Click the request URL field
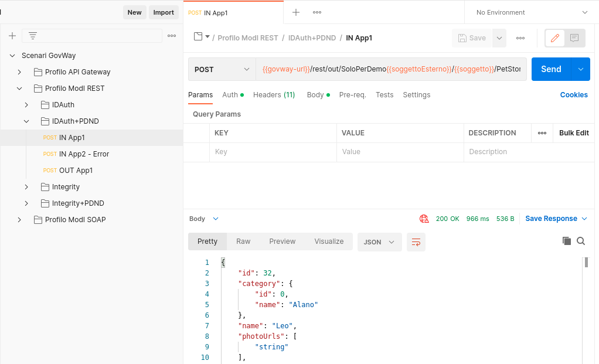 pos(391,69)
